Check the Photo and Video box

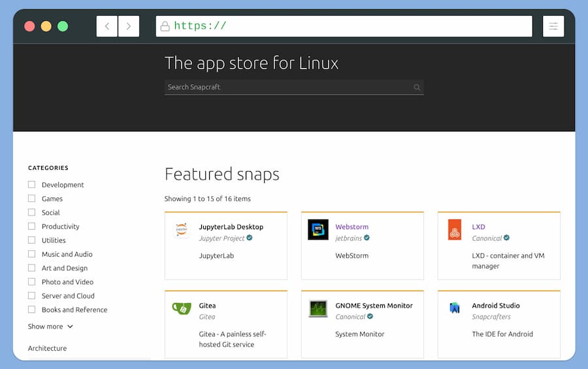(32, 281)
